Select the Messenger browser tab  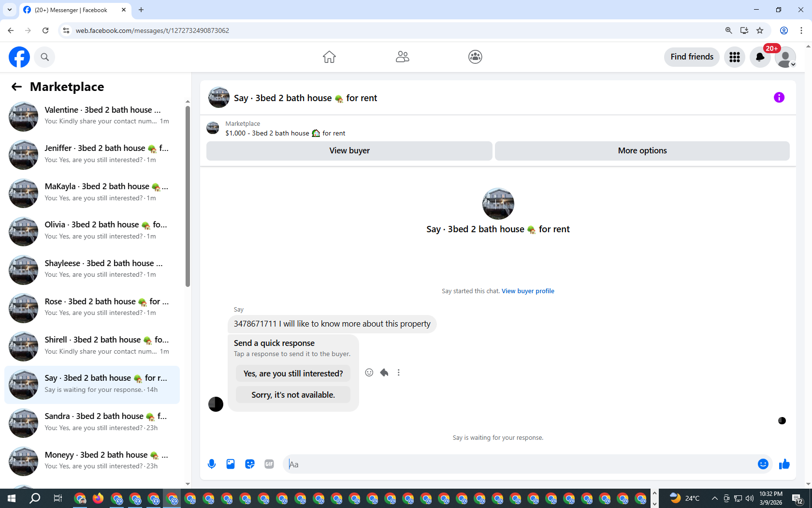point(75,10)
